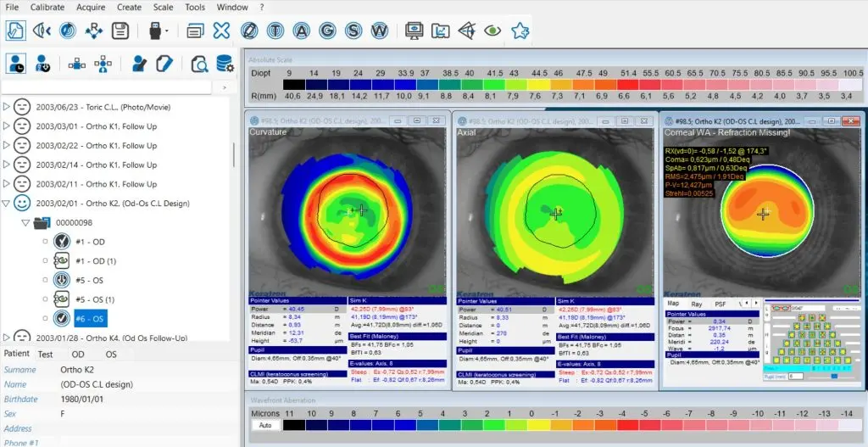This screenshot has height=447, width=868.
Task: Check the box beside #5 - OS (1)
Action: click(x=46, y=299)
